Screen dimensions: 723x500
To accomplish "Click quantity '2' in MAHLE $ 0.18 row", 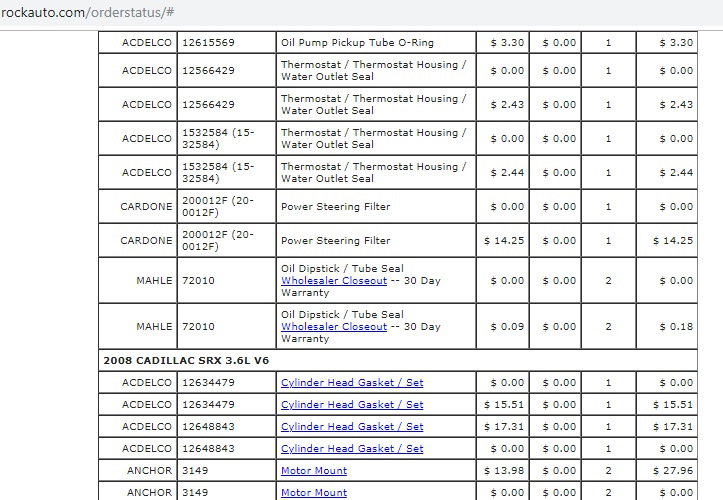I will pyautogui.click(x=609, y=327).
